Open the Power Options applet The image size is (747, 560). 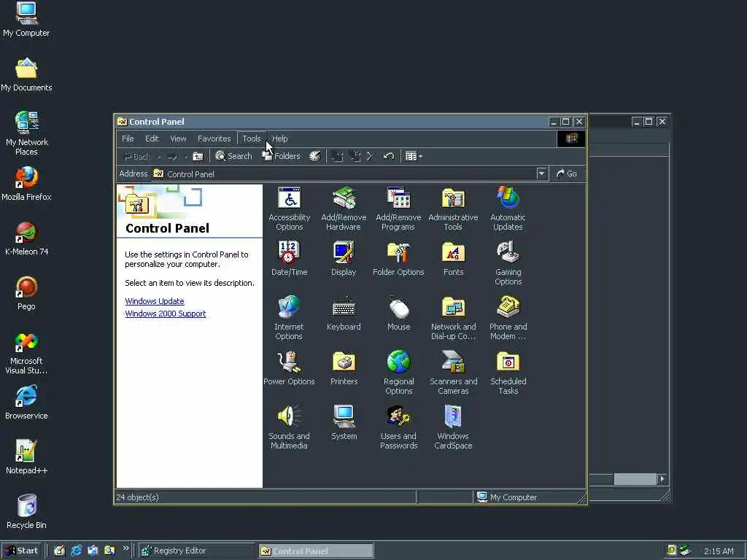click(289, 368)
